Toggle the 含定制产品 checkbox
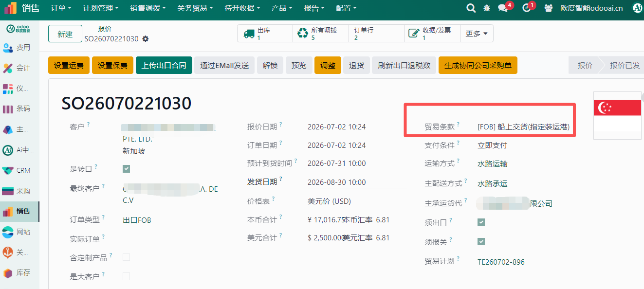 [x=126, y=257]
